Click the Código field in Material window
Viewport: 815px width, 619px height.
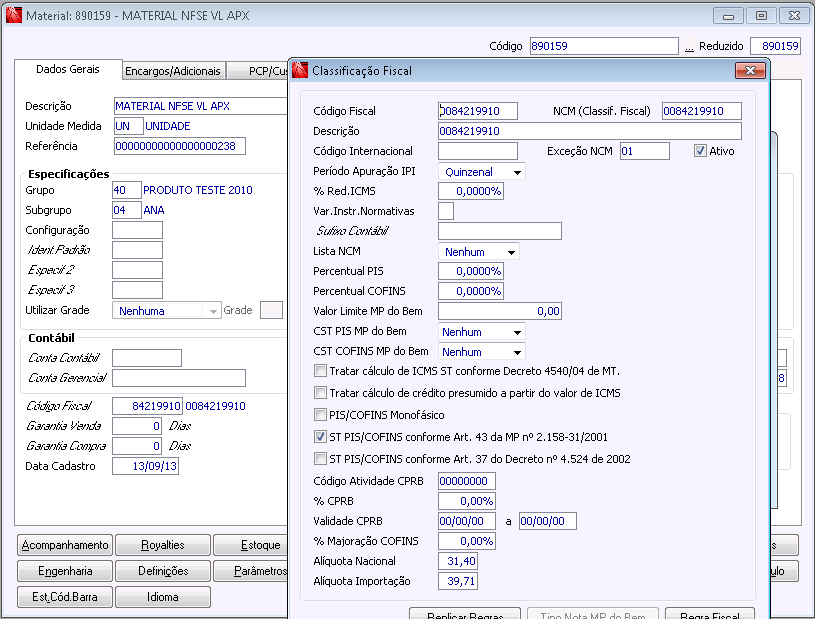pyautogui.click(x=604, y=46)
